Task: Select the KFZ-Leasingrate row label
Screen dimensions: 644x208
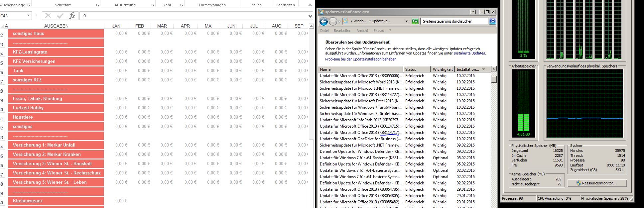Action: [x=56, y=52]
